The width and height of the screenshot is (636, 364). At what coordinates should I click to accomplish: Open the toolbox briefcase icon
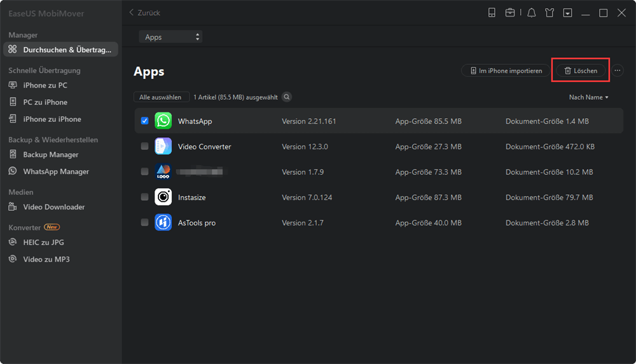coord(510,13)
